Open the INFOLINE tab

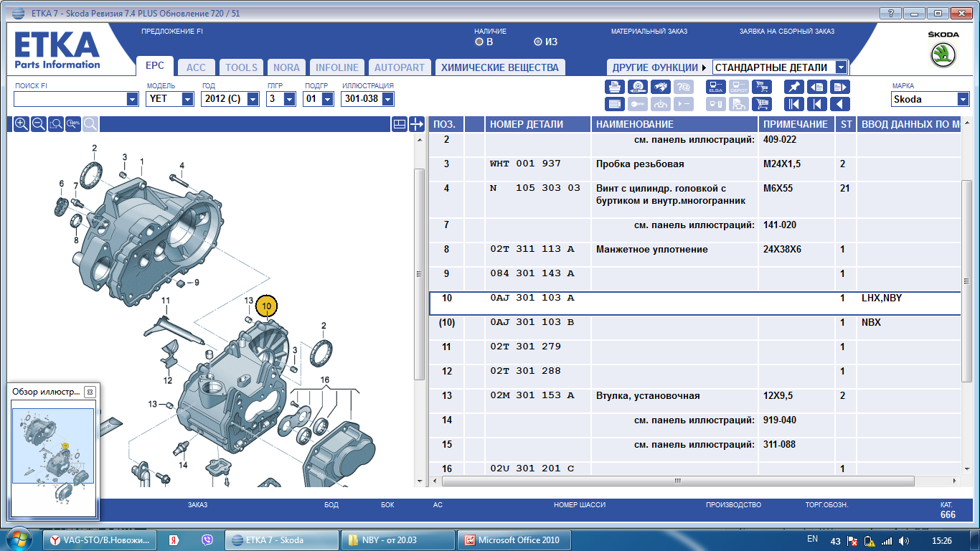click(337, 67)
